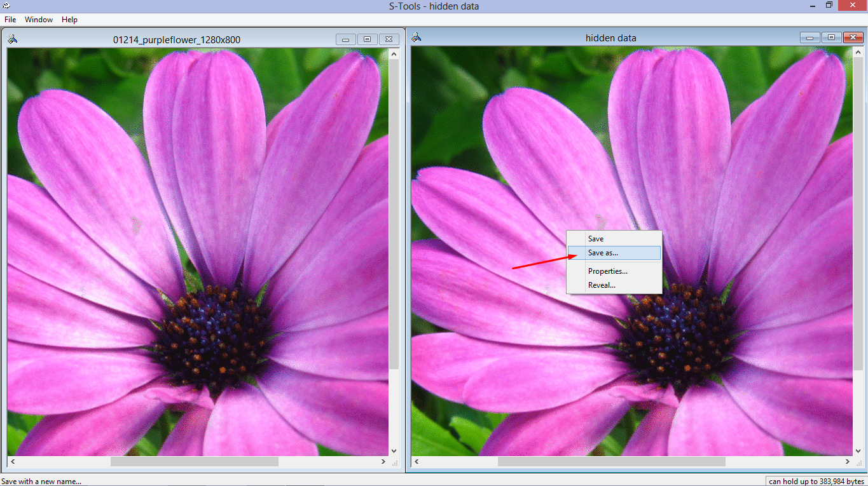Open the Window menu
Viewport: 868px width, 486px height.
coord(39,20)
